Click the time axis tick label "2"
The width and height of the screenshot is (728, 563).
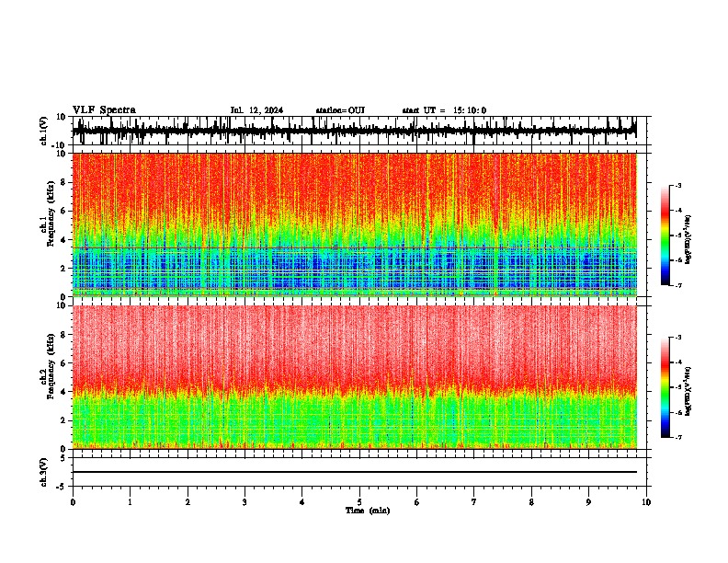click(x=188, y=502)
